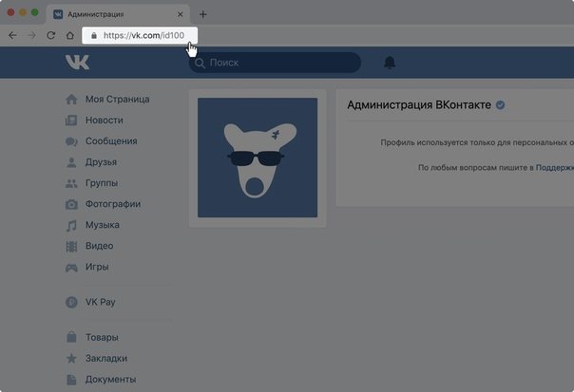Click the people icon beside Группы

(71, 183)
